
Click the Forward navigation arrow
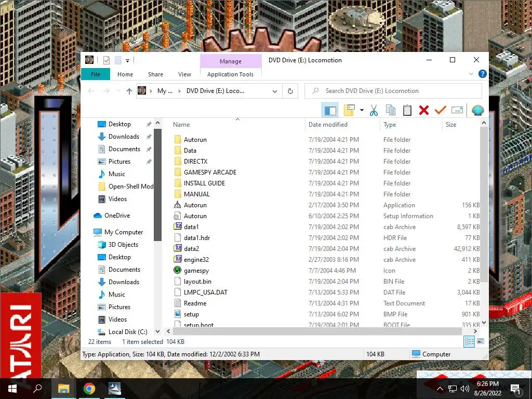click(106, 91)
